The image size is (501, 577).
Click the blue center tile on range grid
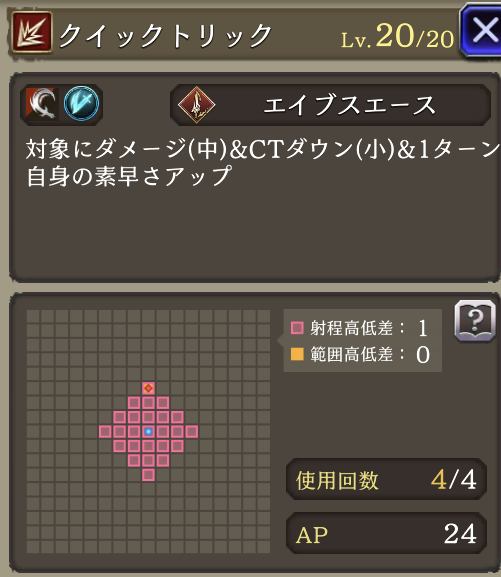coord(148,432)
